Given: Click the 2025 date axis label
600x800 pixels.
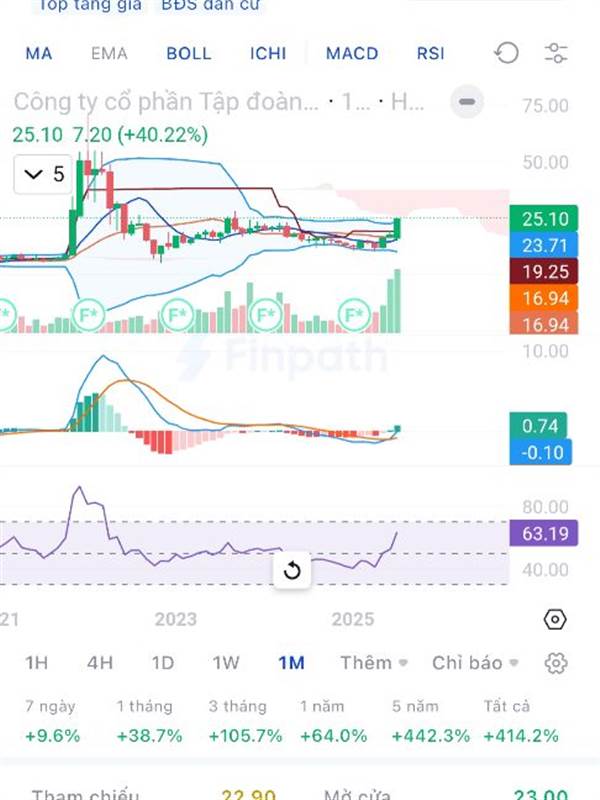Looking at the screenshot, I should (x=353, y=619).
